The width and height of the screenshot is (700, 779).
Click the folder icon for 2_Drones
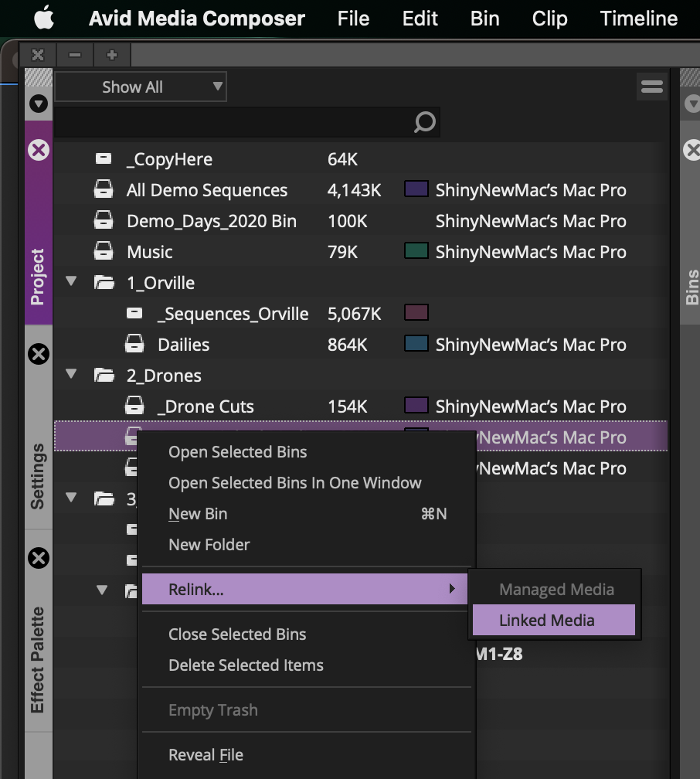pos(104,375)
